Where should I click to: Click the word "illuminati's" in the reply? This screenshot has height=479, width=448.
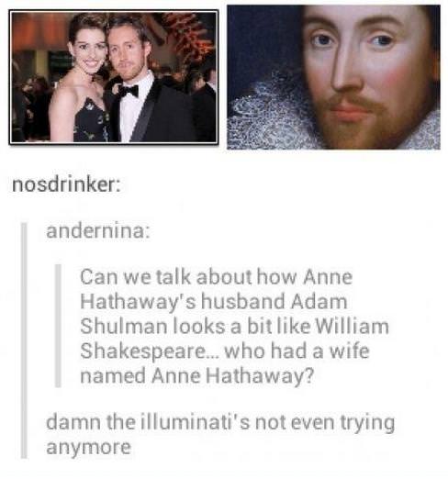click(196, 422)
